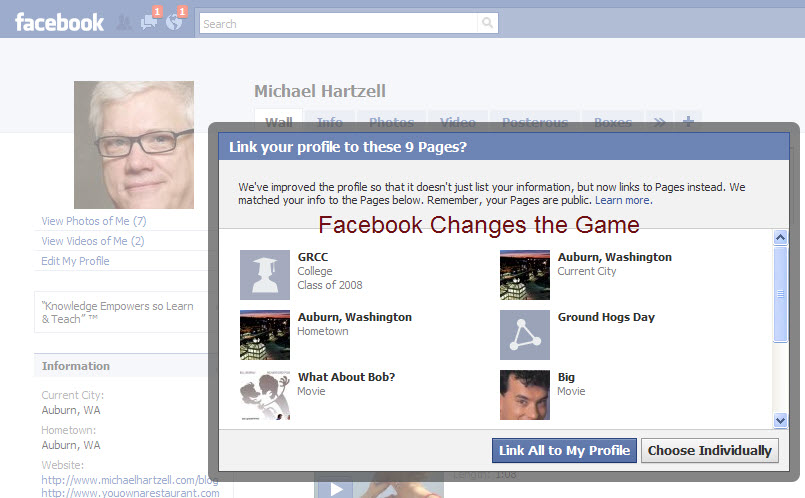The height and width of the screenshot is (498, 805).
Task: Click the dialog scrollbar down arrow
Action: tap(780, 420)
